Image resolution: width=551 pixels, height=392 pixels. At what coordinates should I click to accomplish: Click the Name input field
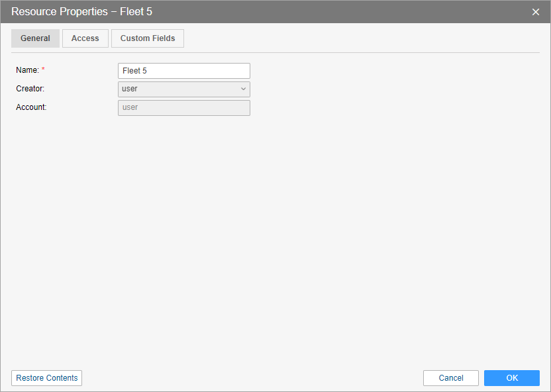click(x=183, y=71)
